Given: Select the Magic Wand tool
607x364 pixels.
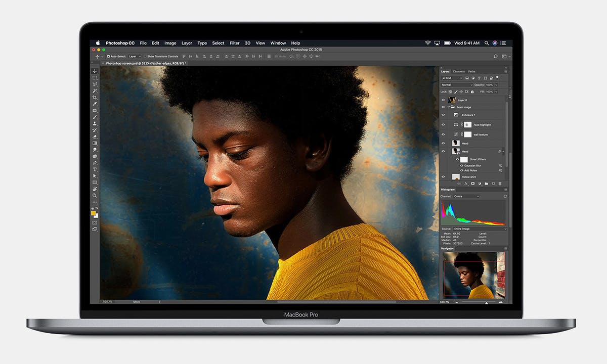Looking at the screenshot, I should [95, 91].
